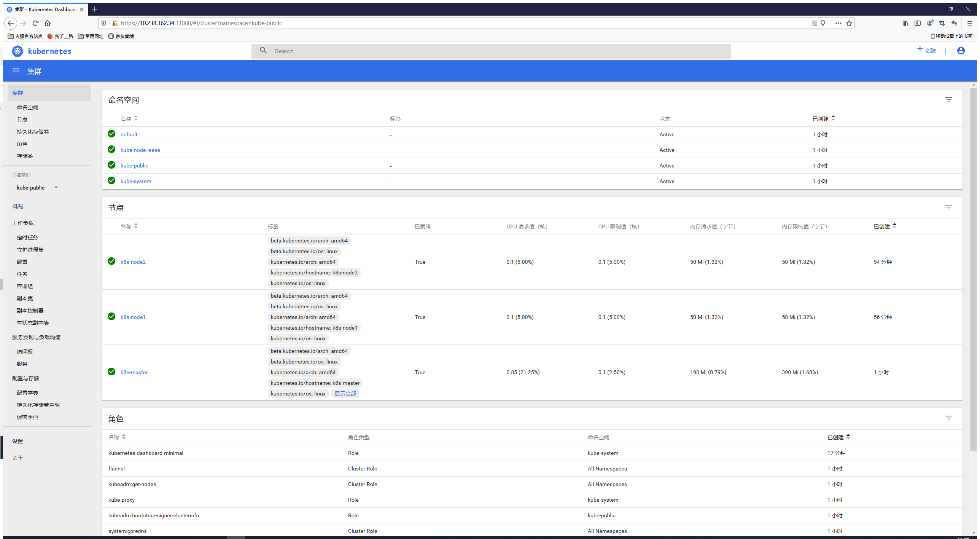Open the kube-system namespace link
The width and height of the screenshot is (980, 539).
coord(135,181)
